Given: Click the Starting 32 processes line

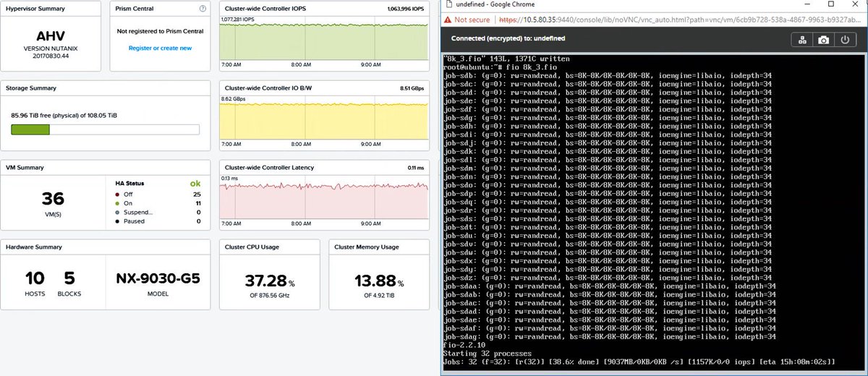Looking at the screenshot, I should coord(487,353).
